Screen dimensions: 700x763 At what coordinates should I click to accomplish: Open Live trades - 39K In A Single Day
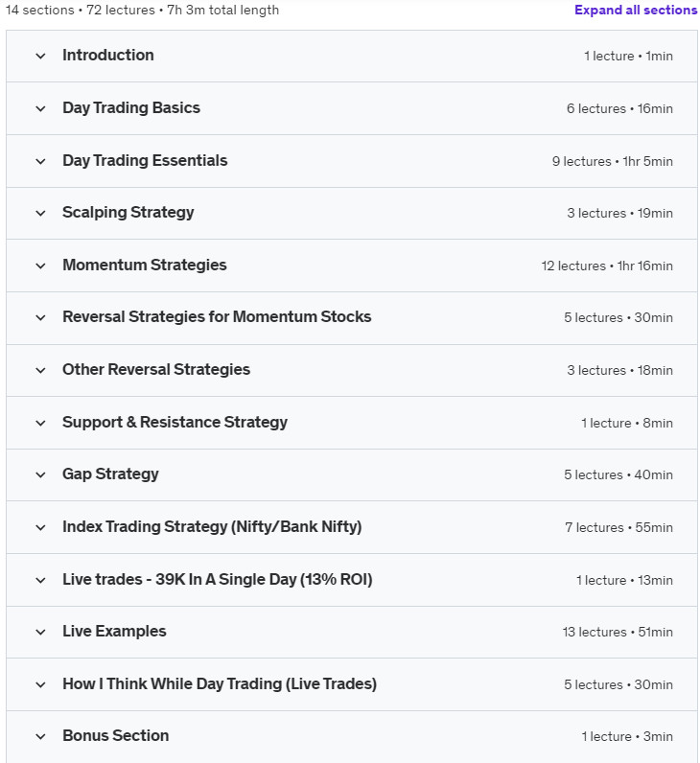217,579
